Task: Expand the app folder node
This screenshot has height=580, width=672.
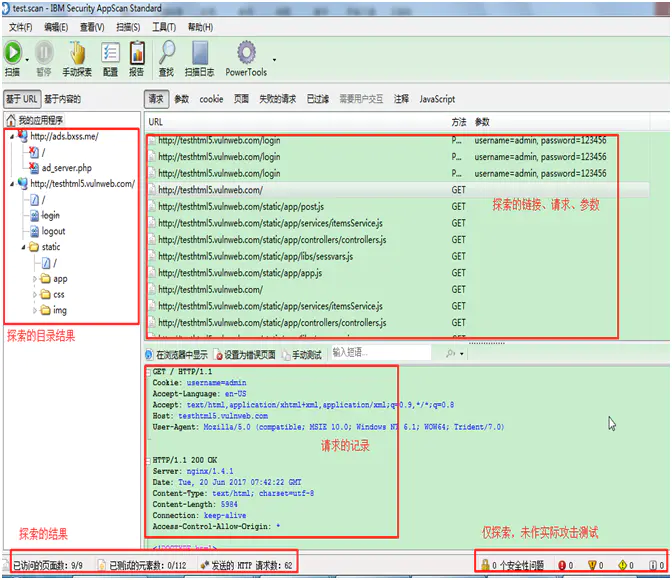Action: coord(35,279)
